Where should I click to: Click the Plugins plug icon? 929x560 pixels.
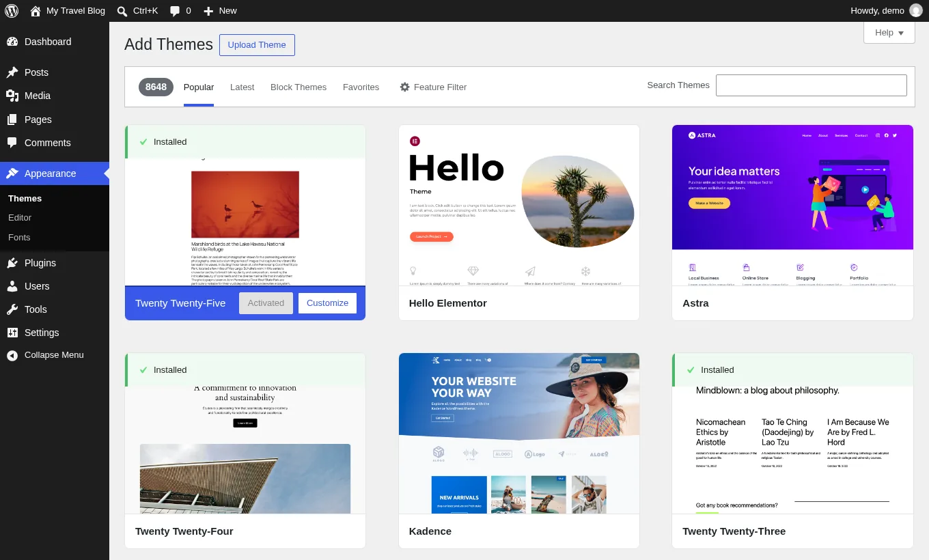coord(12,263)
